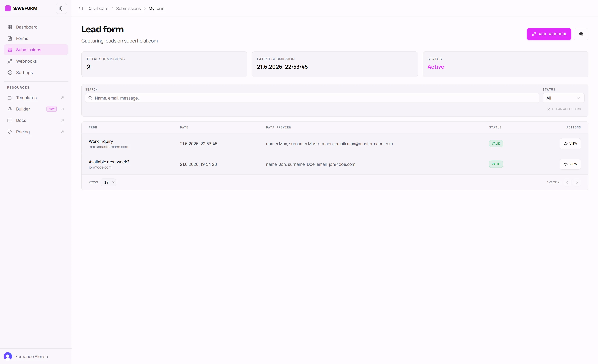Click the magnifier icon in search box

(x=90, y=98)
